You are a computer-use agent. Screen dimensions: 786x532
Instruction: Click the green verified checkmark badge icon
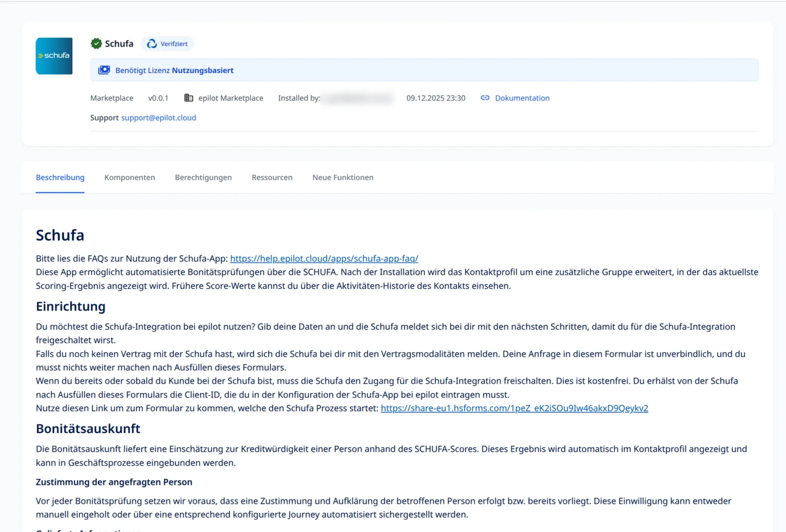(96, 44)
